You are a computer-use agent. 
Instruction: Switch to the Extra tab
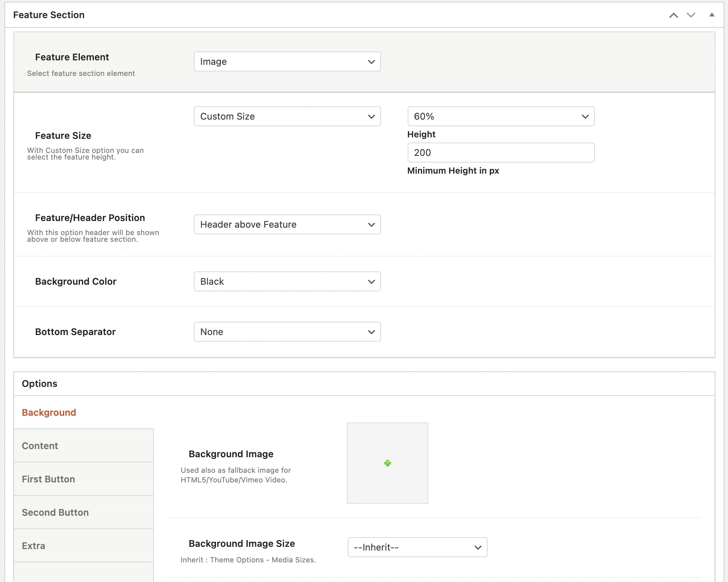click(x=33, y=546)
